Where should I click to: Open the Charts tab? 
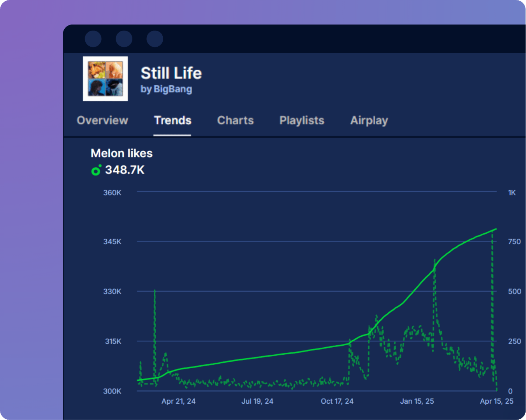point(235,121)
